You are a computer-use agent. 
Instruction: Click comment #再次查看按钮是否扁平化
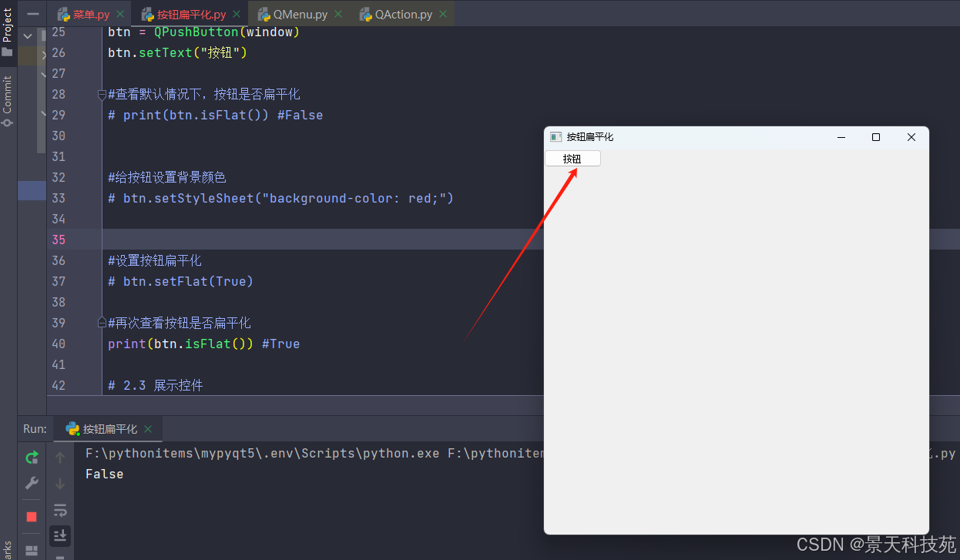[x=180, y=324]
